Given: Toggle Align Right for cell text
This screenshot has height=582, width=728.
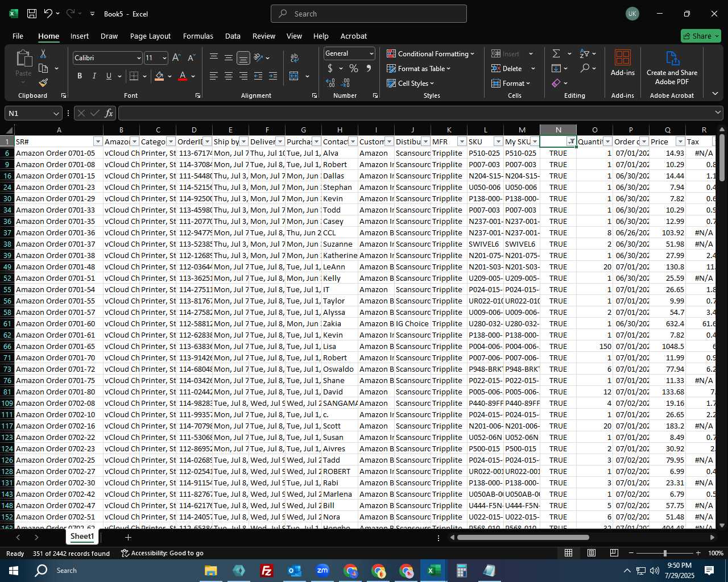Looking at the screenshot, I should (x=243, y=76).
